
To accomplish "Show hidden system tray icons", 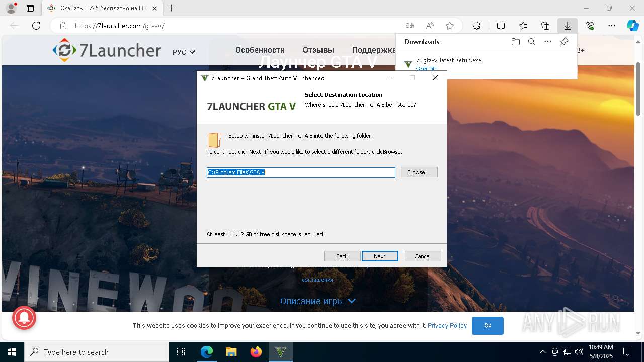I will (x=542, y=352).
